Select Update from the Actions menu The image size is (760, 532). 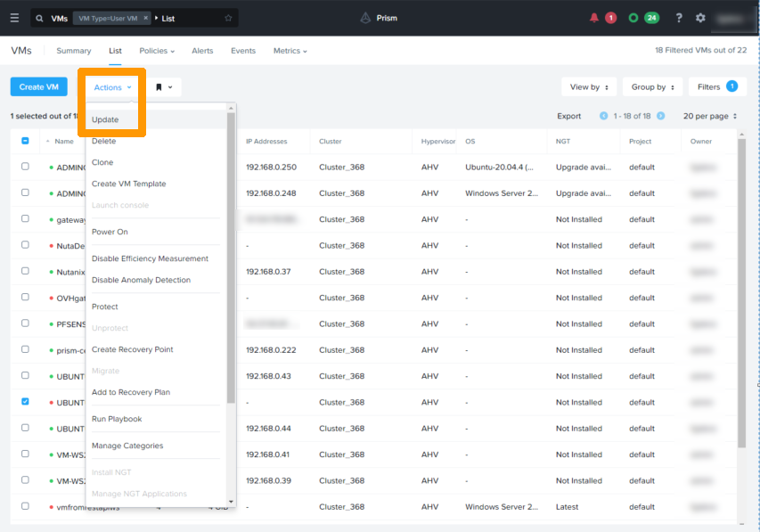pos(105,119)
